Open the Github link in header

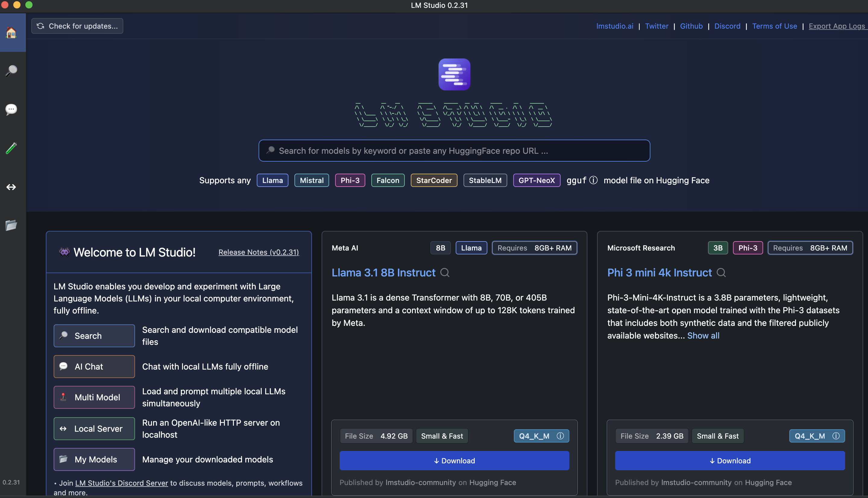click(x=691, y=26)
